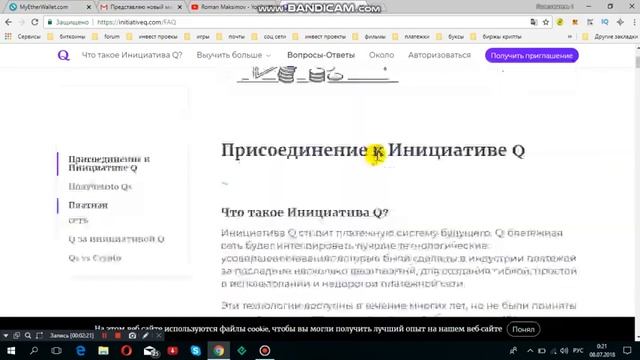Switch to the Gmail Представляю новый tab

point(141,7)
